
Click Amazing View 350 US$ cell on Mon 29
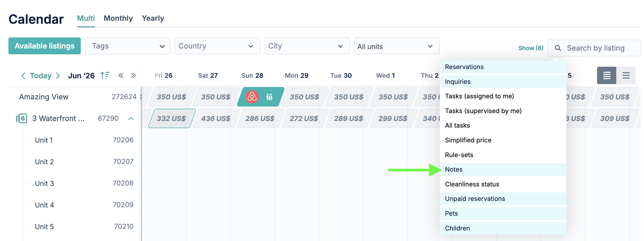tap(305, 97)
